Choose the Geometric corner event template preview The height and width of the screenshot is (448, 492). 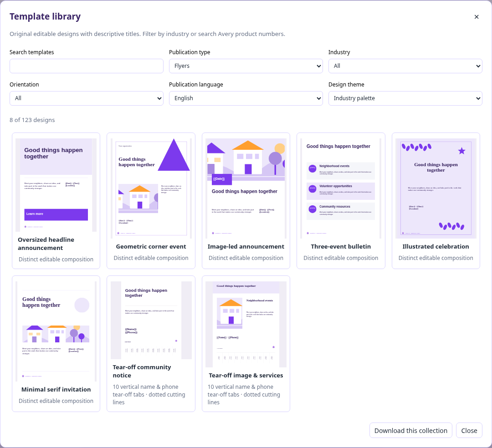[151, 188]
